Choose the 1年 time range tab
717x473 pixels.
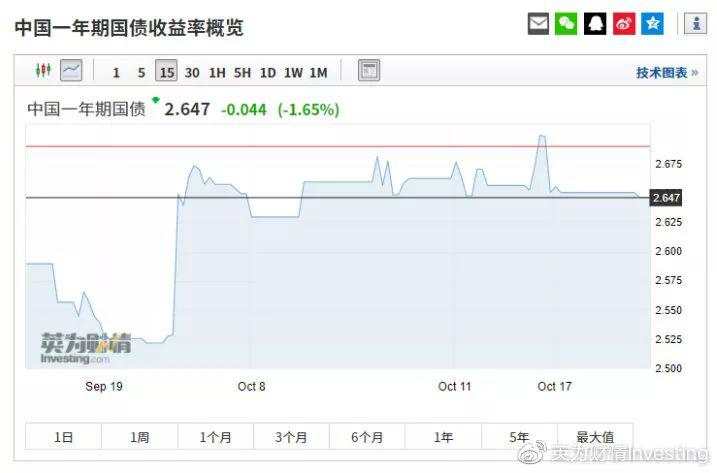pos(443,437)
